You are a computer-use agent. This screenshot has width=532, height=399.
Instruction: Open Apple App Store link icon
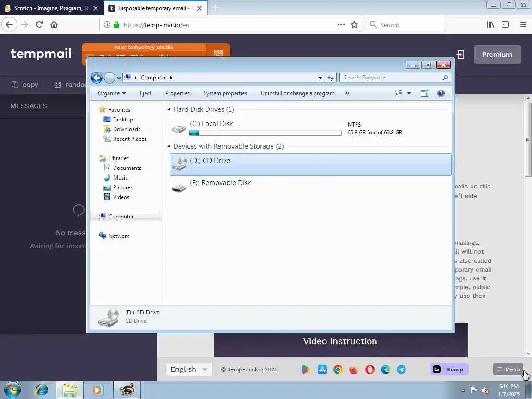(x=322, y=369)
